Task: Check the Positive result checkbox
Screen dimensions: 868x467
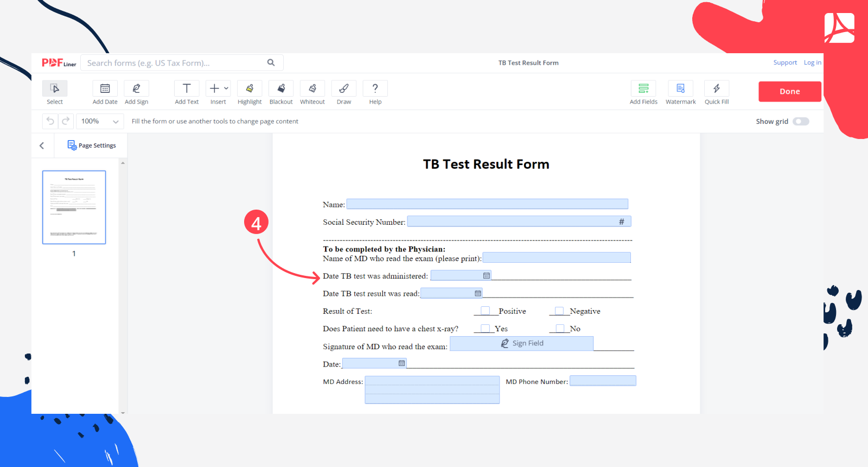Action: point(486,311)
